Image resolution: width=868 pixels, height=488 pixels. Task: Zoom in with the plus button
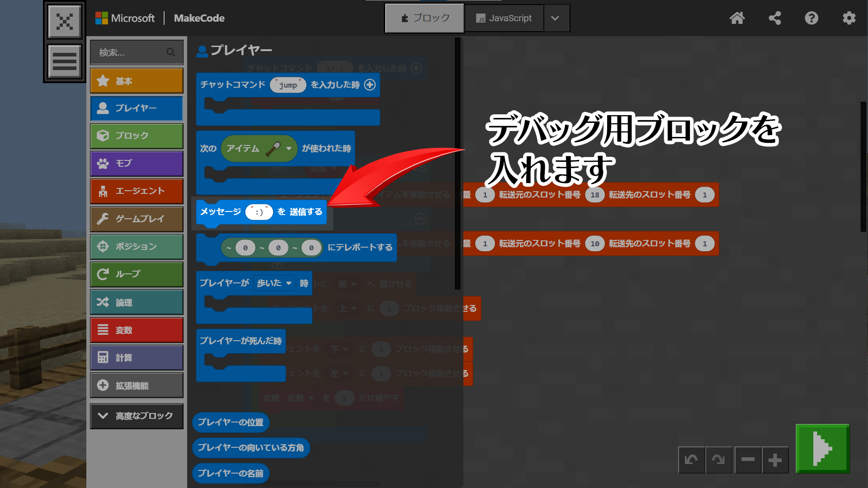(x=775, y=460)
